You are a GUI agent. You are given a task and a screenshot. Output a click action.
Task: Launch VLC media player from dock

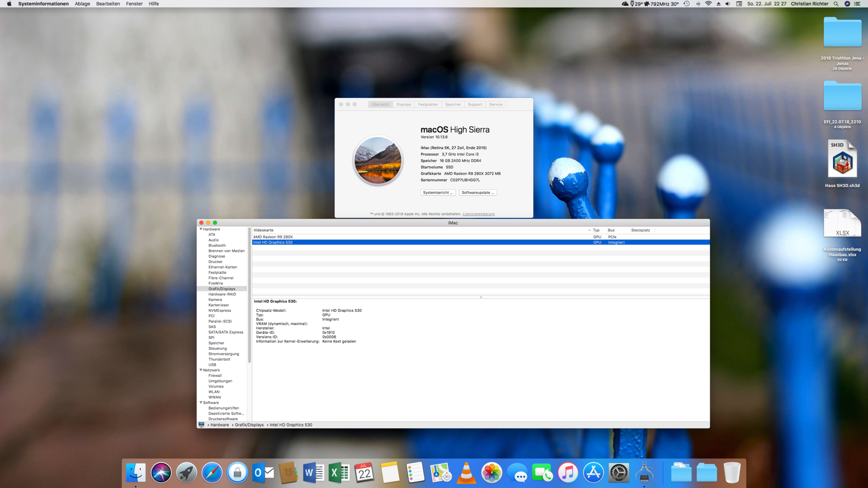466,473
